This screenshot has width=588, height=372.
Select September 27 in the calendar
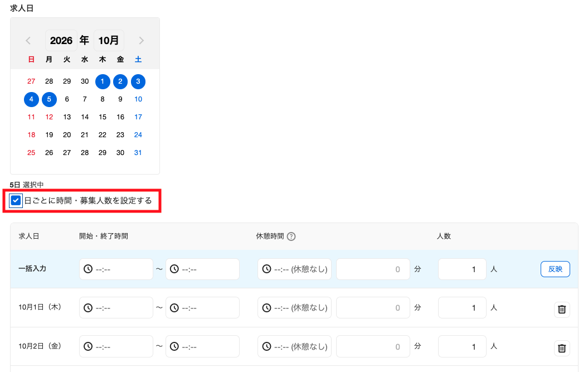(31, 81)
